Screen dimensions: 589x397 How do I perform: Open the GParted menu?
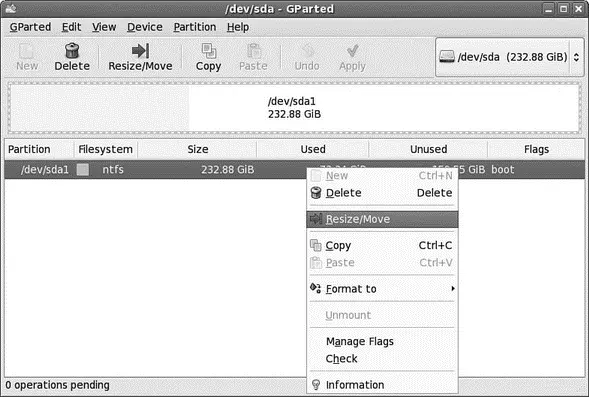point(30,27)
